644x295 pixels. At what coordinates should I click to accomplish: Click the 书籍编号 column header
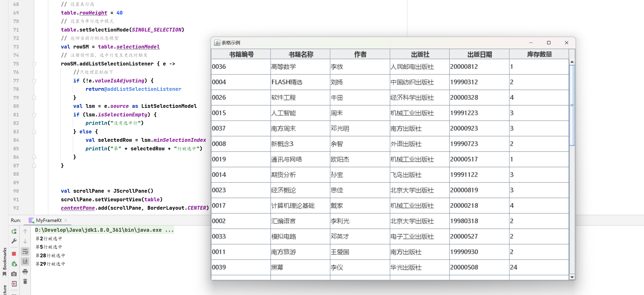(241, 54)
